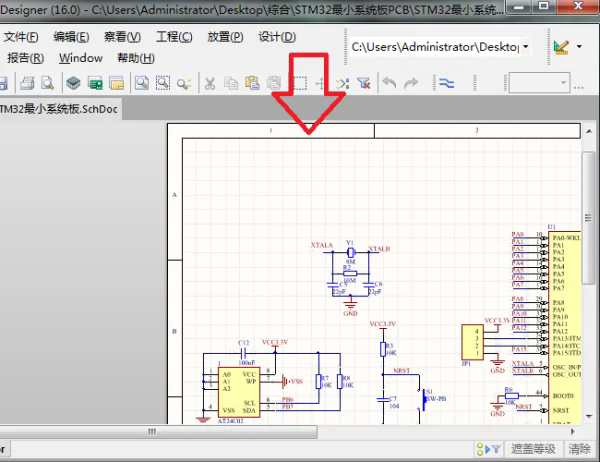Click the component chip (devices view) icon

click(73, 83)
